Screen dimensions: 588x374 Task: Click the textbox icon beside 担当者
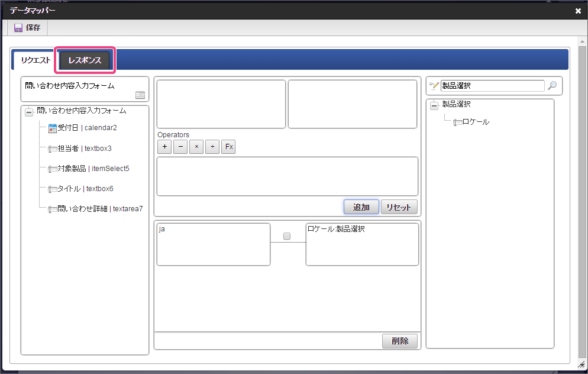pos(53,149)
